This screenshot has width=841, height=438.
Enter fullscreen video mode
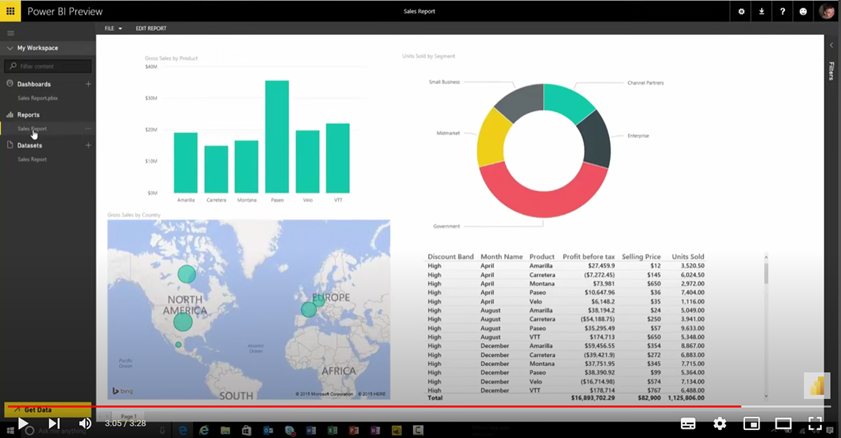(815, 424)
